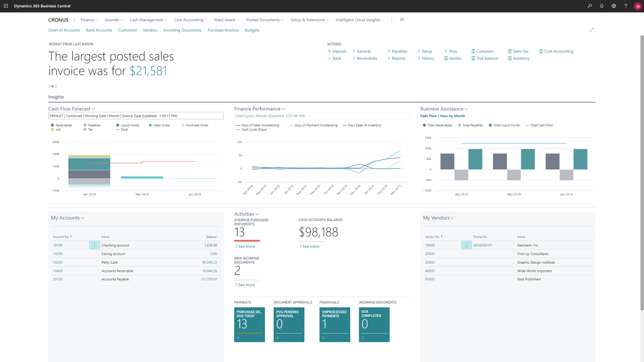Screen dimensions: 644x362
Task: Open the Budgets link
Action: 252,30
